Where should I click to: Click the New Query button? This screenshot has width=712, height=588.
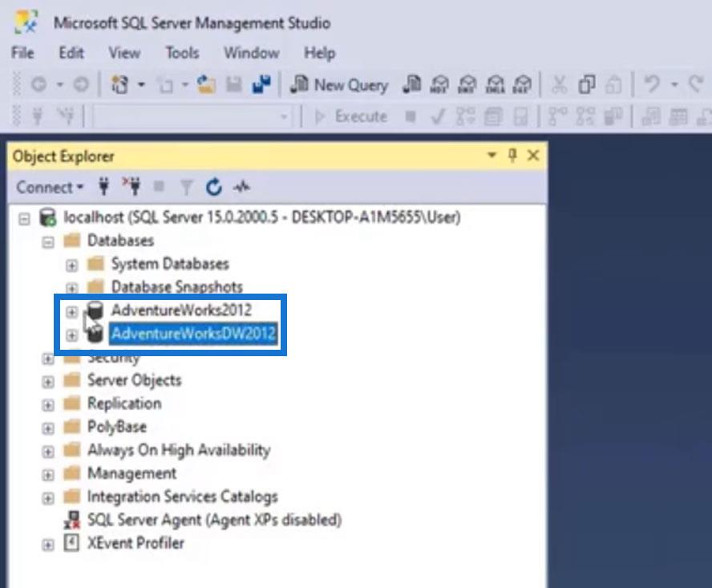[x=340, y=85]
